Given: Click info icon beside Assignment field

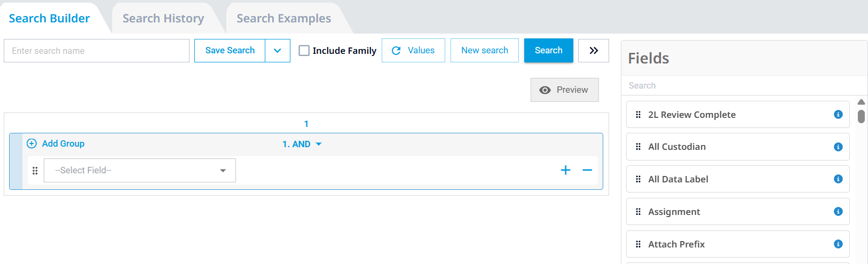Looking at the screenshot, I should pos(838,212).
